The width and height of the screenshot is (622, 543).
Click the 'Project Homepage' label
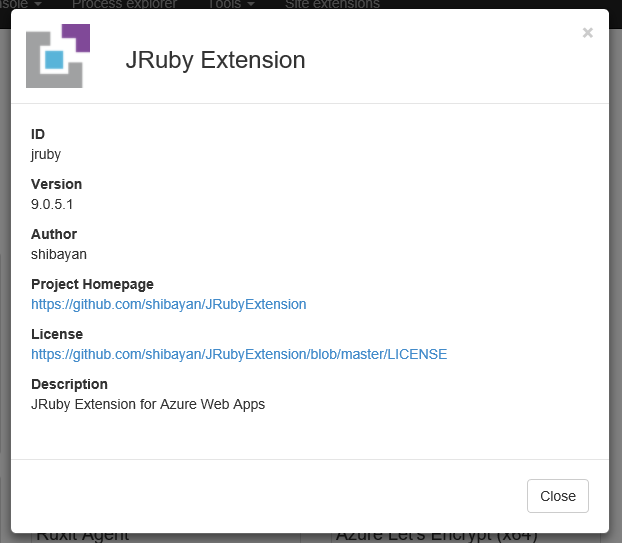[x=92, y=284]
